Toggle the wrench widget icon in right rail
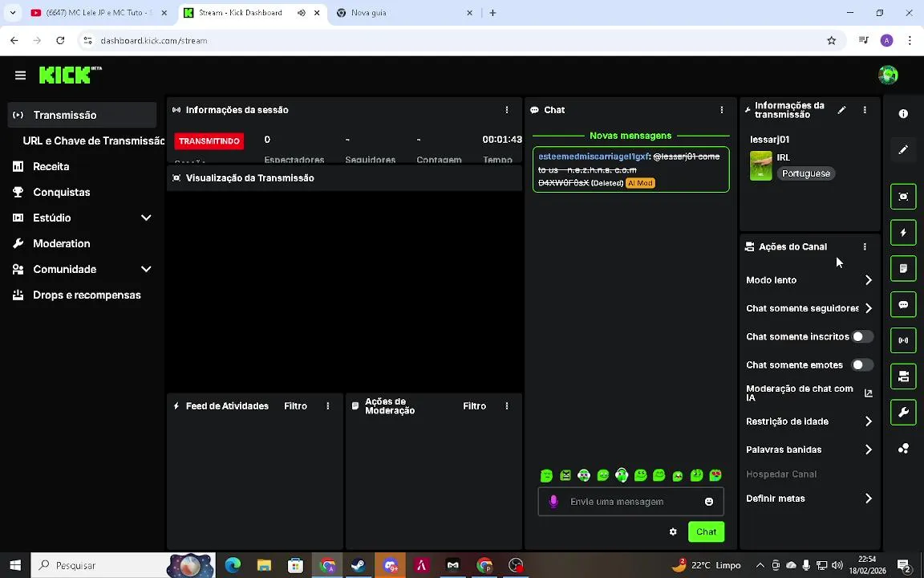 903,413
